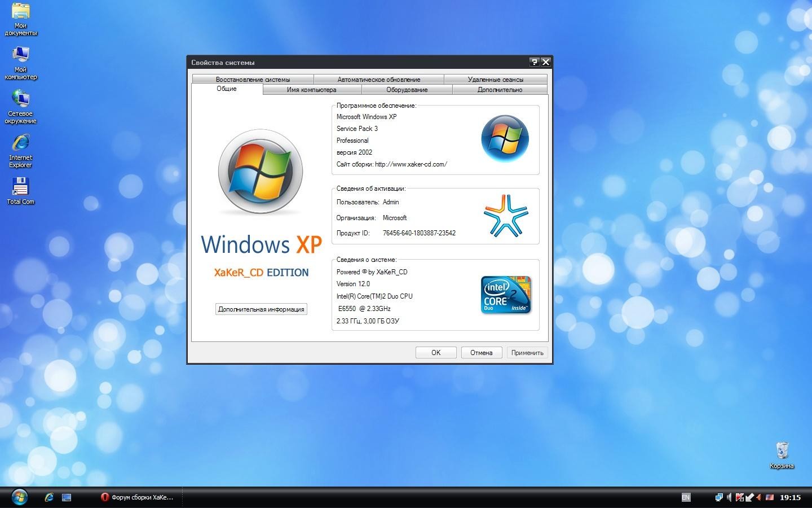Confirm with the OK button
The image size is (812, 508).
pos(436,352)
